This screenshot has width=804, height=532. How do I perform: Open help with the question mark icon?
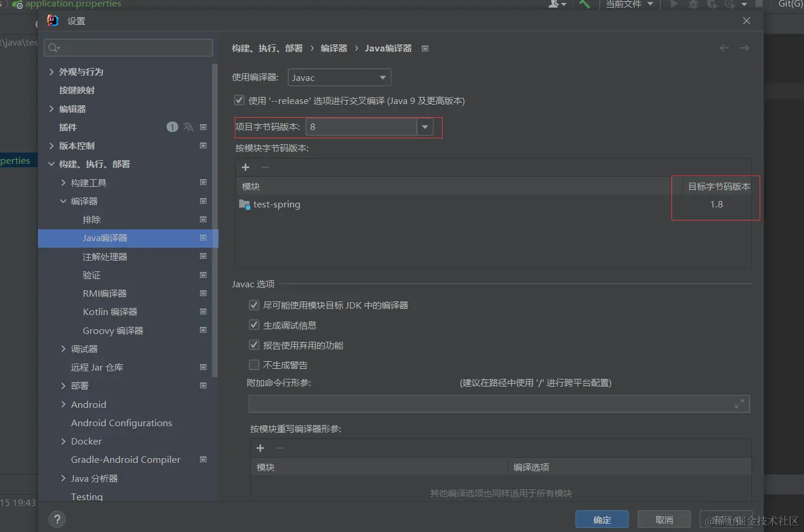[57, 520]
